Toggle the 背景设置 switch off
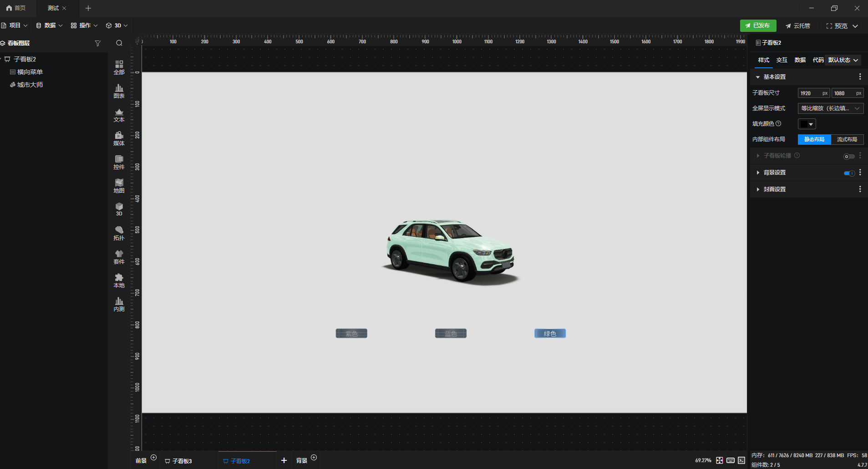868x469 pixels. coord(849,173)
